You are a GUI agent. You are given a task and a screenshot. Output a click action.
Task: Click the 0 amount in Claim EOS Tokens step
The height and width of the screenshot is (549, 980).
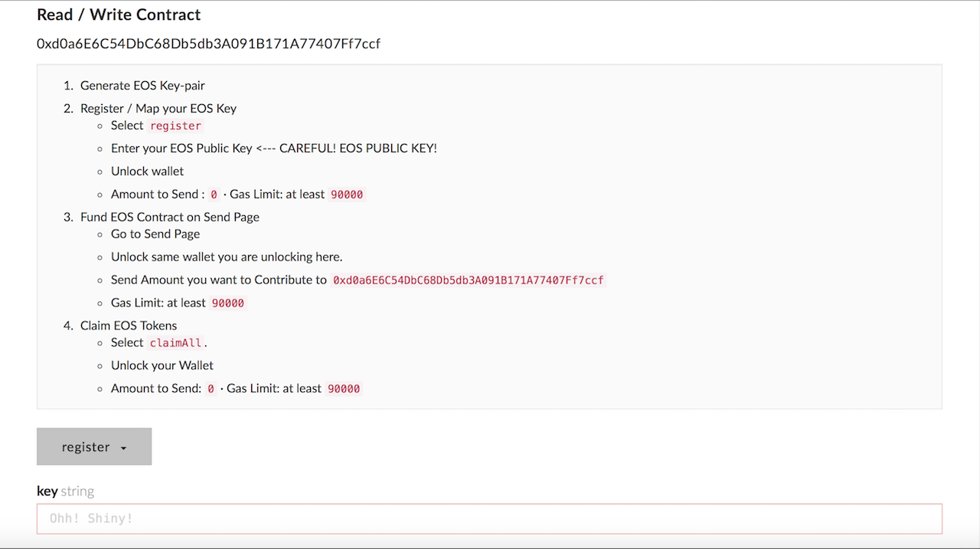[x=211, y=389]
